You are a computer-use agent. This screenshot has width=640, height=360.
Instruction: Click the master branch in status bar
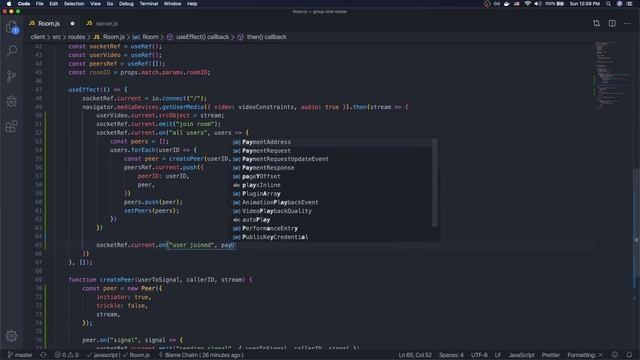tap(20, 355)
